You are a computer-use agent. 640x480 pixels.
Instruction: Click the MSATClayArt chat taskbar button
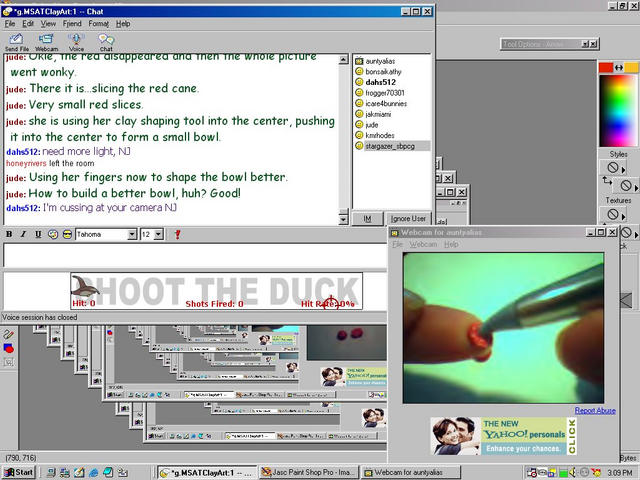[x=207, y=473]
